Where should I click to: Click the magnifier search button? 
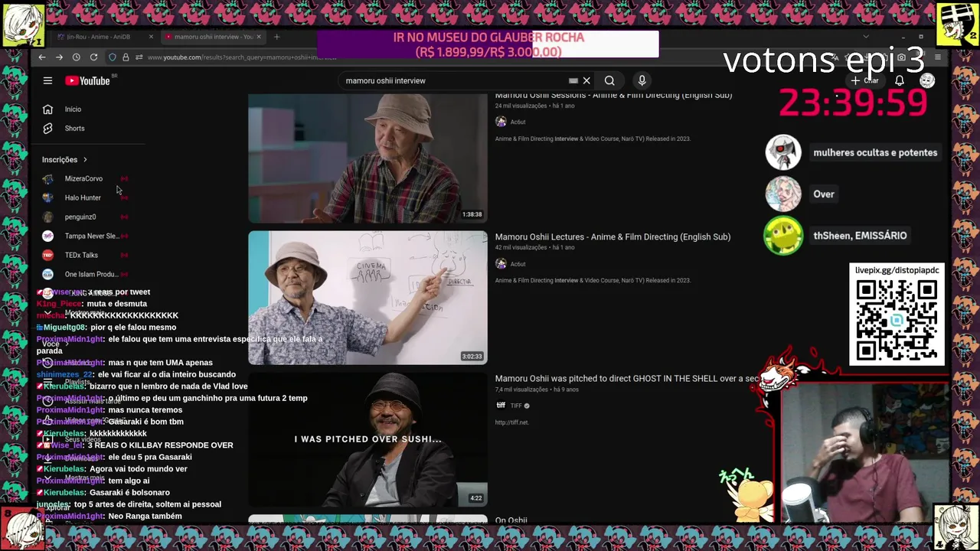(x=609, y=80)
